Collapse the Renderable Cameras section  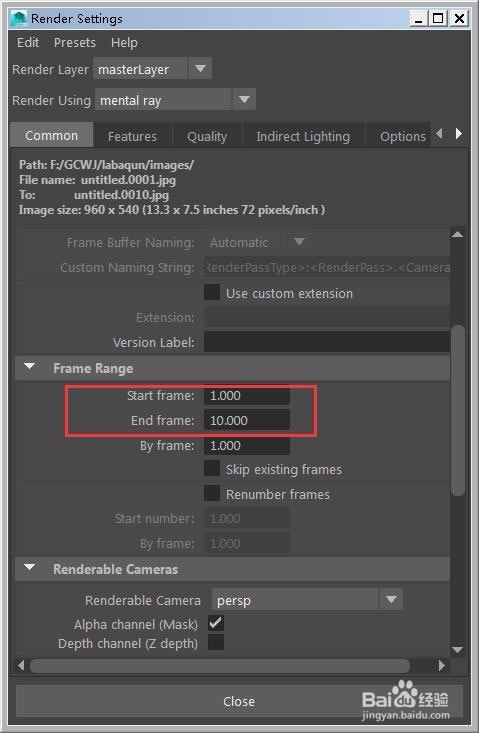[x=29, y=568]
